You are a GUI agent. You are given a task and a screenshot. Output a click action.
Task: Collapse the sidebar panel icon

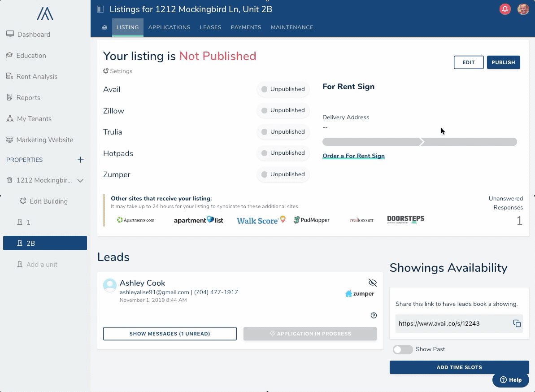100,9
